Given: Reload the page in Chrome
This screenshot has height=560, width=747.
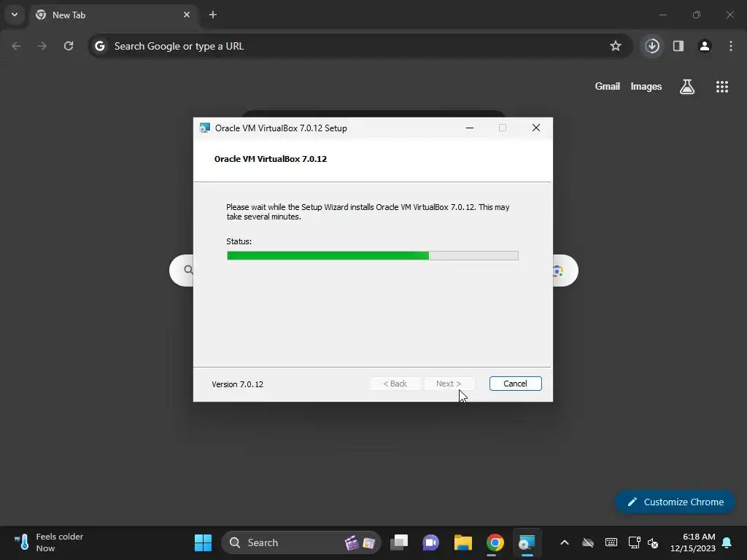Looking at the screenshot, I should coord(69,46).
